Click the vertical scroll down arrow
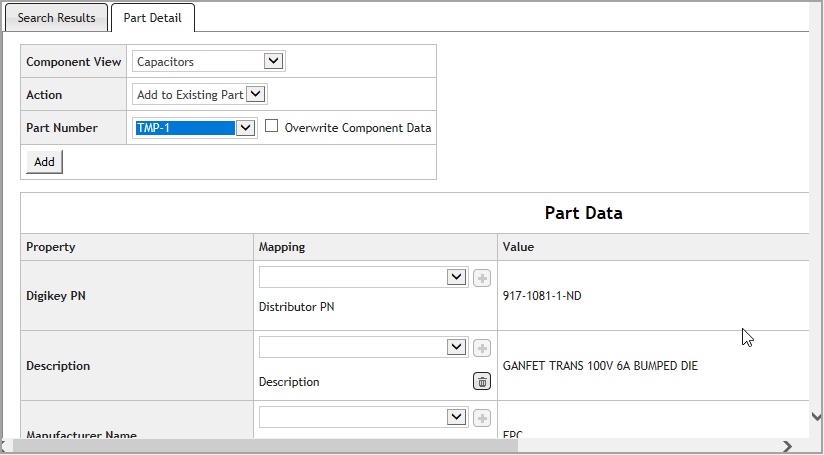 [816, 417]
